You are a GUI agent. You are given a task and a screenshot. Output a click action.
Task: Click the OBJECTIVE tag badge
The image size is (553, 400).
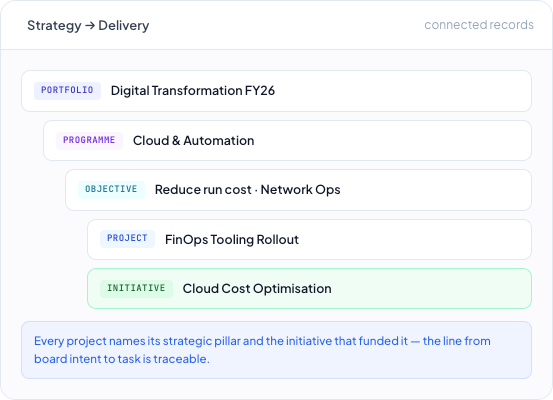click(x=111, y=190)
